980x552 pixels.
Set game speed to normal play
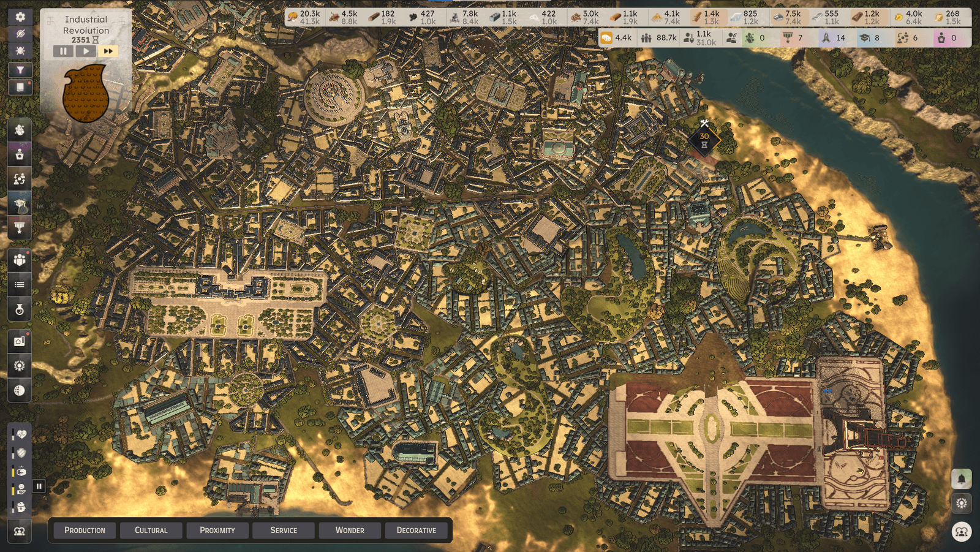86,51
